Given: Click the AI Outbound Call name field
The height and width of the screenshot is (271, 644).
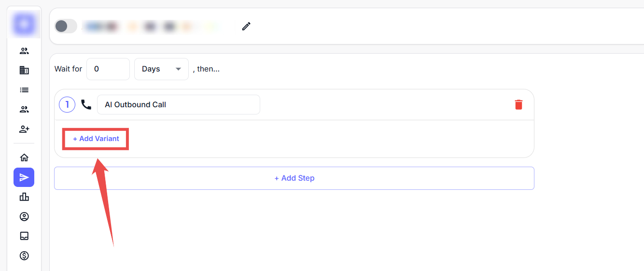Looking at the screenshot, I should 178,104.
